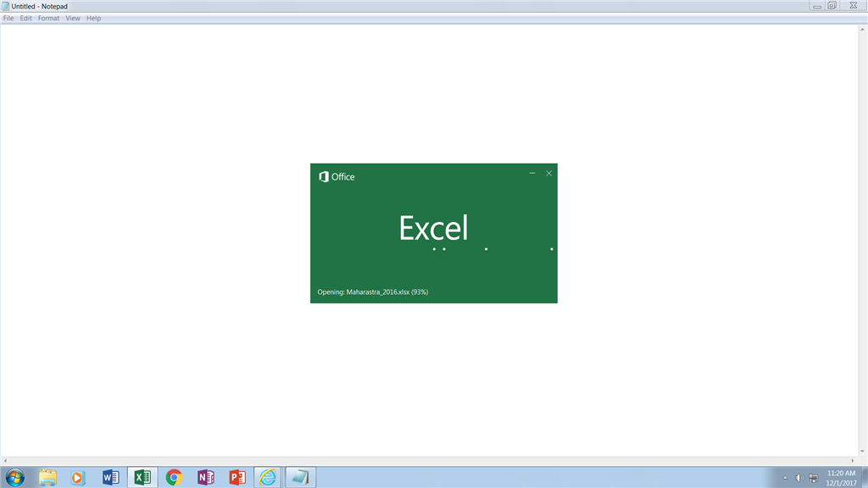Launch Google Chrome from taskbar
Image resolution: width=868 pixels, height=488 pixels.
pyautogui.click(x=174, y=477)
